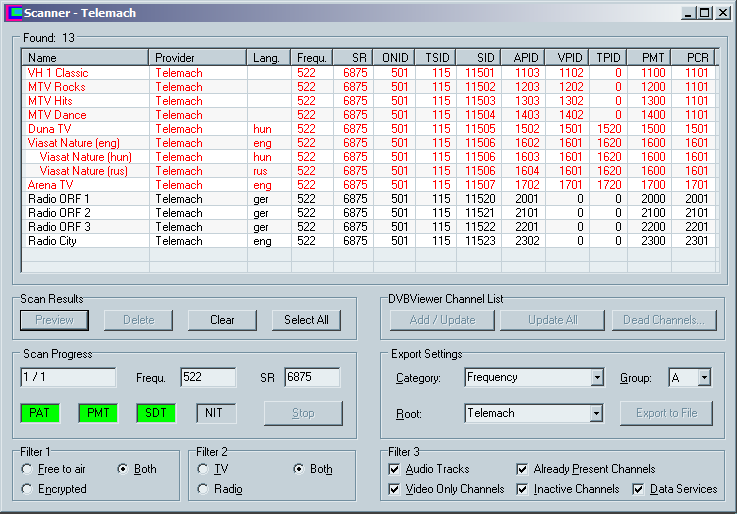Click the Update All button

click(x=553, y=320)
